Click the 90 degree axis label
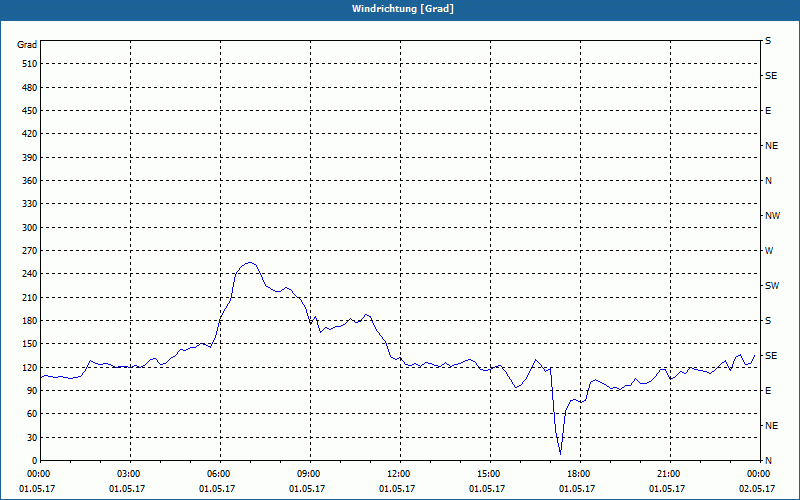 point(32,390)
